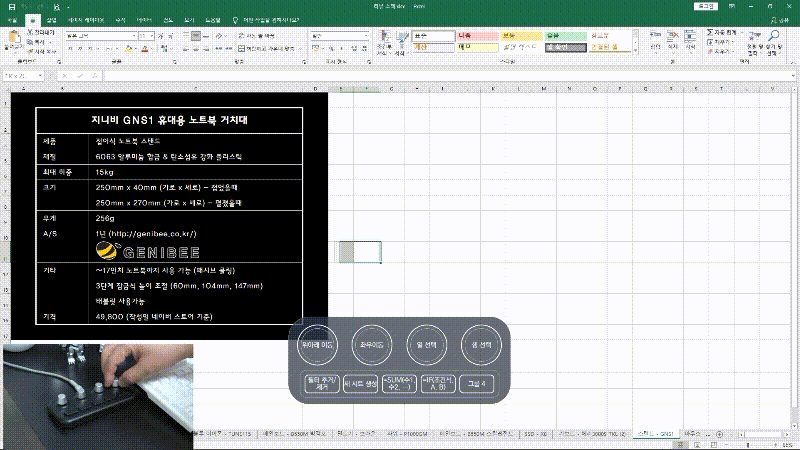
Task: Apply the Bad (나쁨) red cell style
Action: (x=477, y=36)
